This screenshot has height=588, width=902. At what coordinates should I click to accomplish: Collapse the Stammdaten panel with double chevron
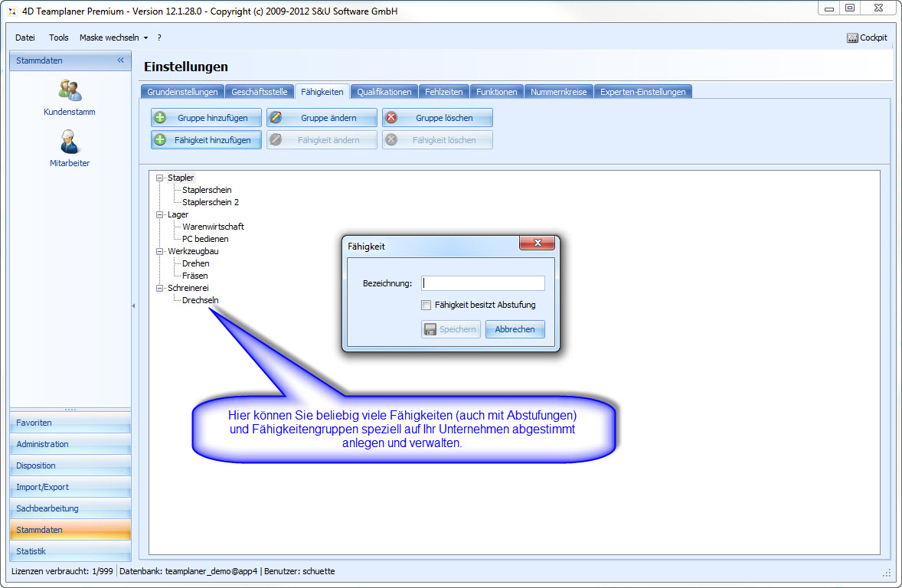click(x=120, y=60)
